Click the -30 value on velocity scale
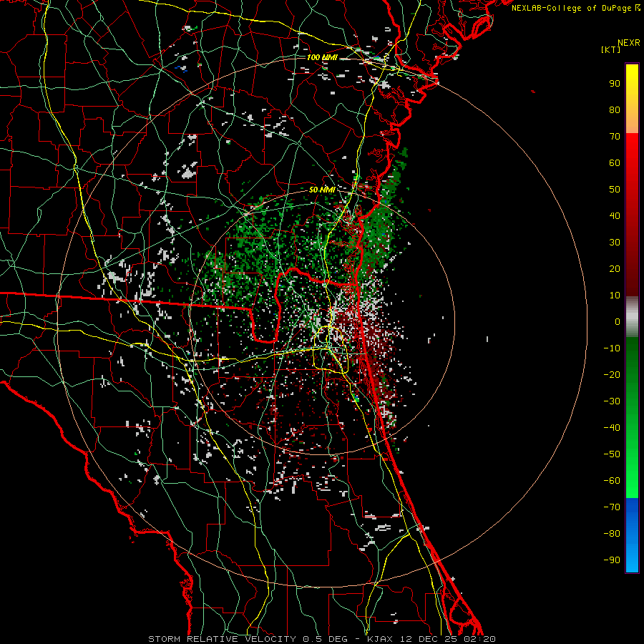 (x=612, y=401)
